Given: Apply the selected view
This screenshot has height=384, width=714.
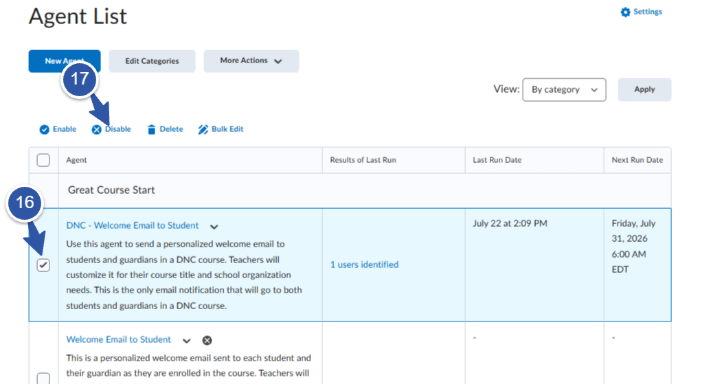Looking at the screenshot, I should coord(644,90).
